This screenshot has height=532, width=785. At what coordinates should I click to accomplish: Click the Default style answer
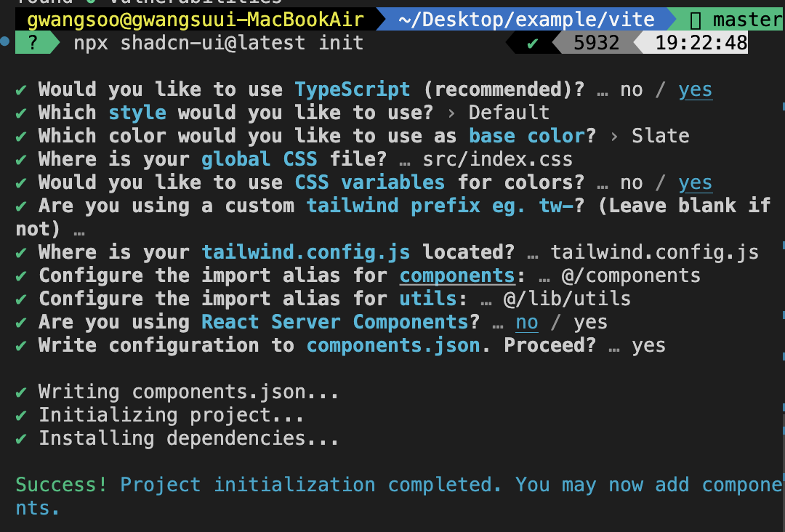point(509,113)
